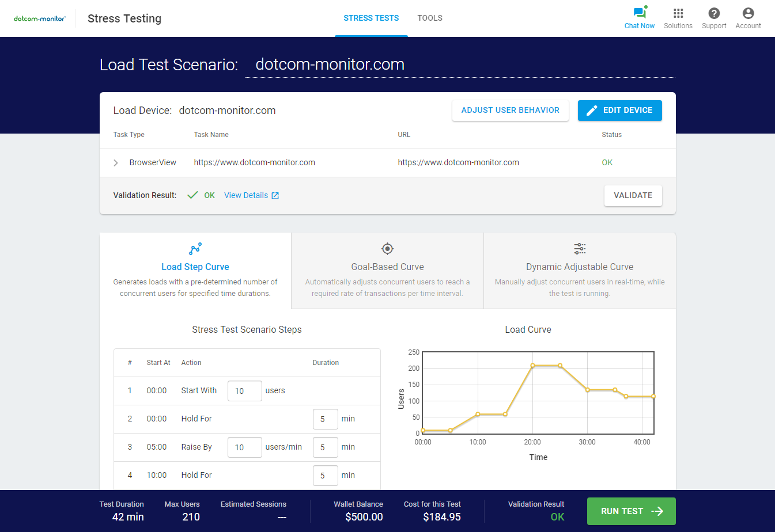Select the Dynamic Adjustable Curve sliders icon

click(579, 249)
